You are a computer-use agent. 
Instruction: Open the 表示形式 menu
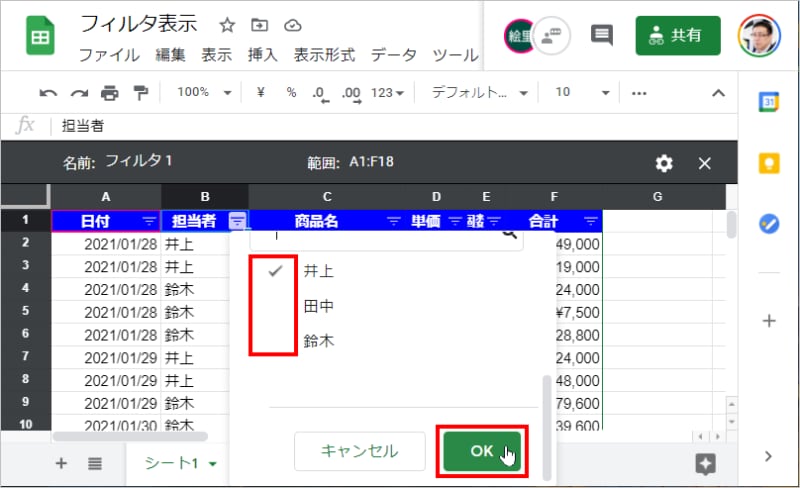(324, 55)
